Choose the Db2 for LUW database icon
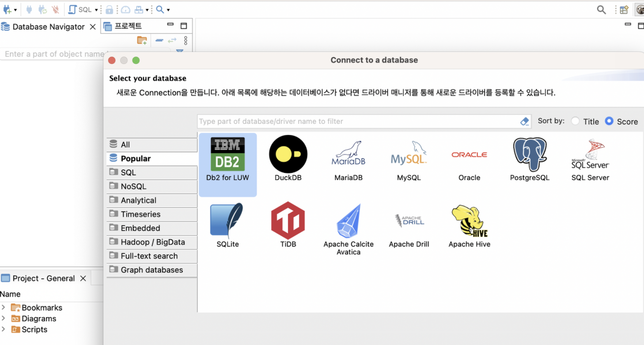The height and width of the screenshot is (345, 644). coord(228,154)
